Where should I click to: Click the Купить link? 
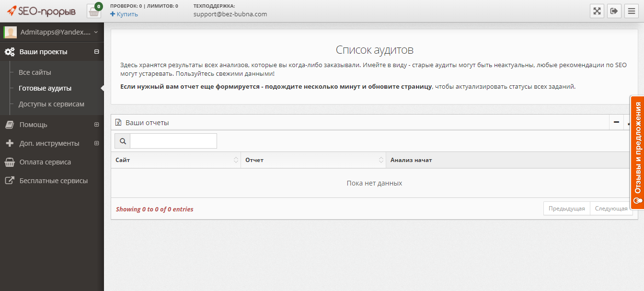124,14
